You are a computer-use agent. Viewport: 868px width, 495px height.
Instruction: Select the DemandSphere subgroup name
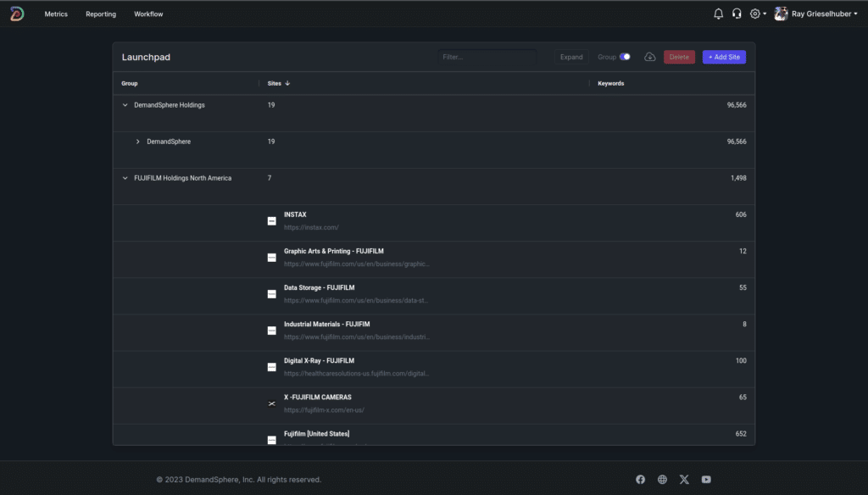(169, 142)
